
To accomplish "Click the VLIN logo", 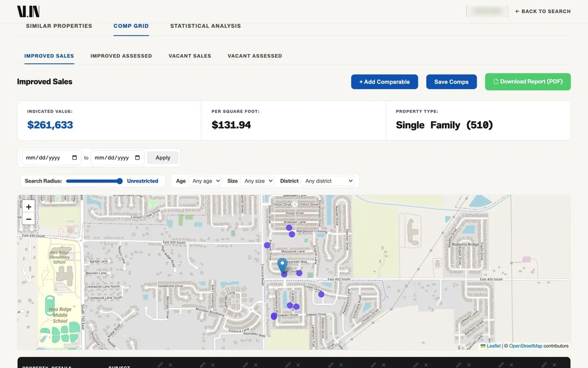I will click(x=28, y=11).
